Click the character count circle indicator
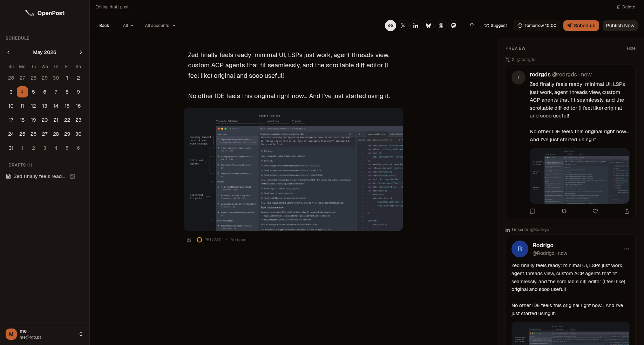 click(199, 240)
